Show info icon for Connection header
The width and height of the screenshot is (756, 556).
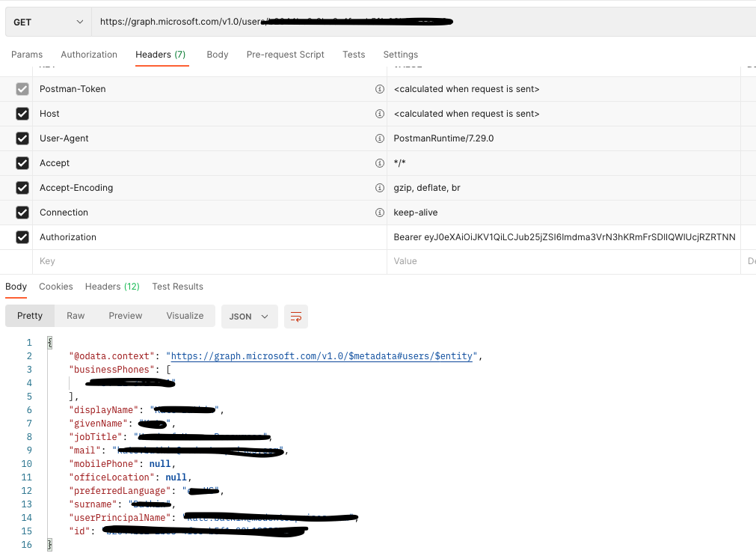click(x=380, y=213)
